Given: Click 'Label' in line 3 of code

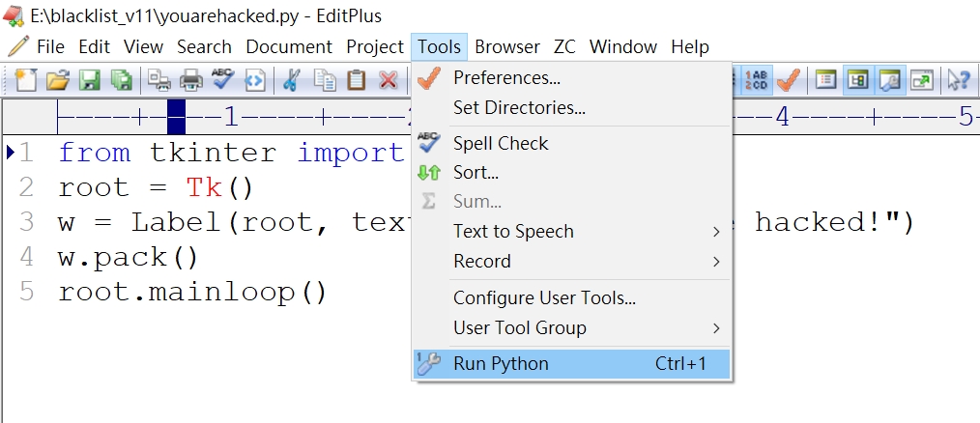Looking at the screenshot, I should point(178,222).
